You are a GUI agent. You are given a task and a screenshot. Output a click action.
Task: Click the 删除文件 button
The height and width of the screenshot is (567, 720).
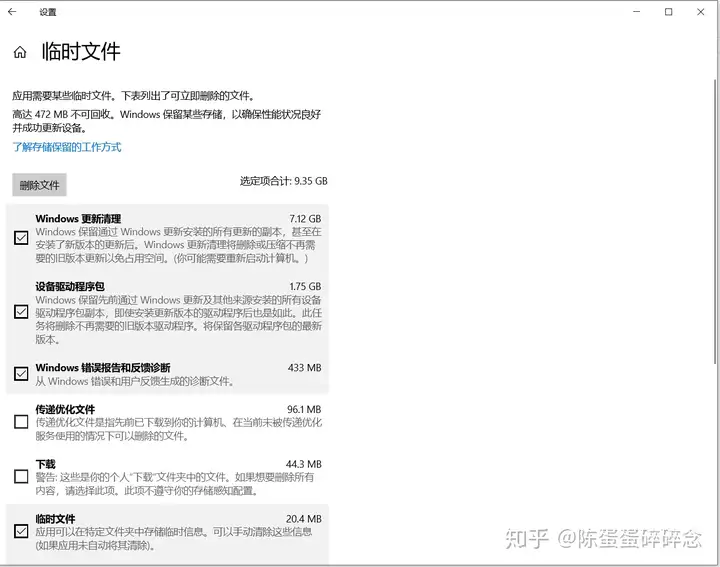pos(39,185)
